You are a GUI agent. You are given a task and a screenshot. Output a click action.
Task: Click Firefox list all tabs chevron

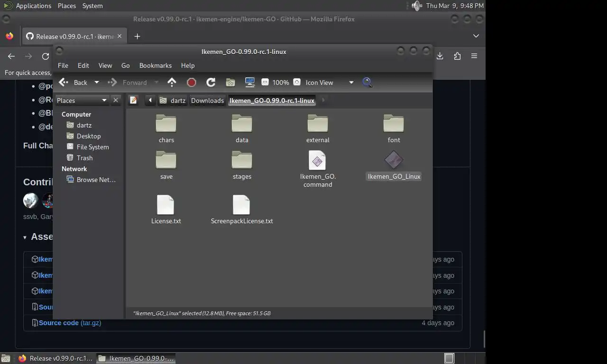476,36
